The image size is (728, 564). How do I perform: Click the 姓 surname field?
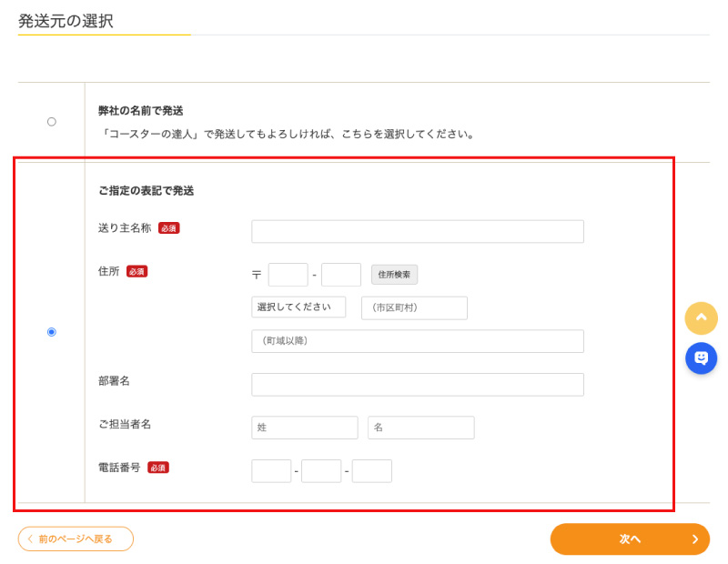305,428
